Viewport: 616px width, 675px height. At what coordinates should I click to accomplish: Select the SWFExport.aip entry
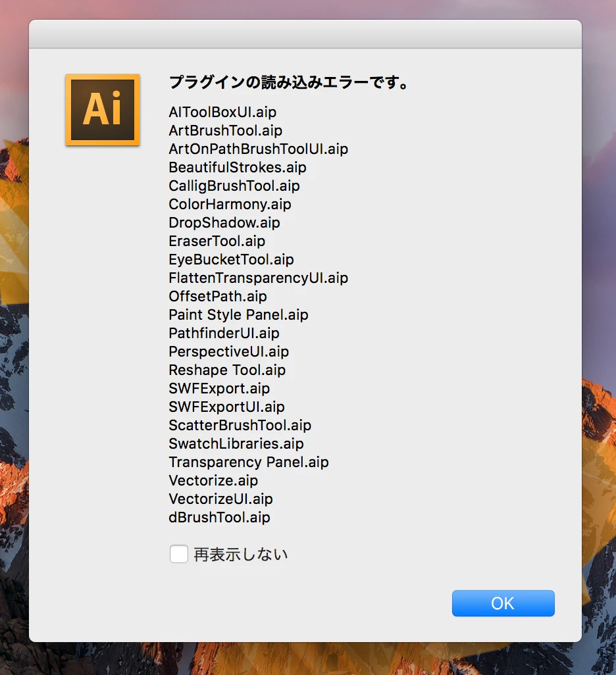coord(219,389)
